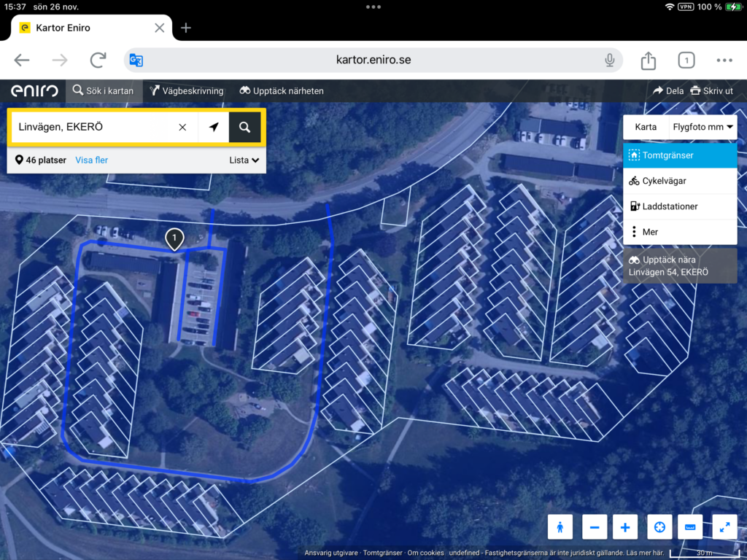Print the map with Skriv ut

pos(712,91)
